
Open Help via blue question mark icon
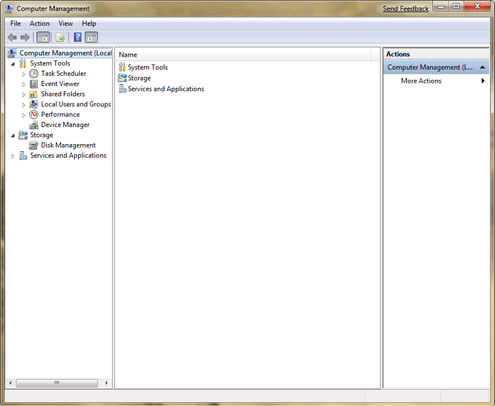[x=78, y=37]
